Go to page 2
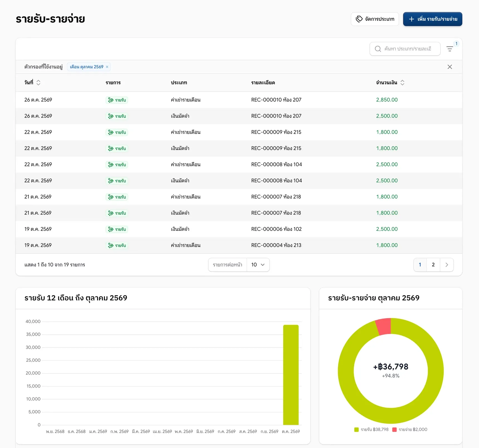This screenshot has height=448, width=479. [433, 265]
